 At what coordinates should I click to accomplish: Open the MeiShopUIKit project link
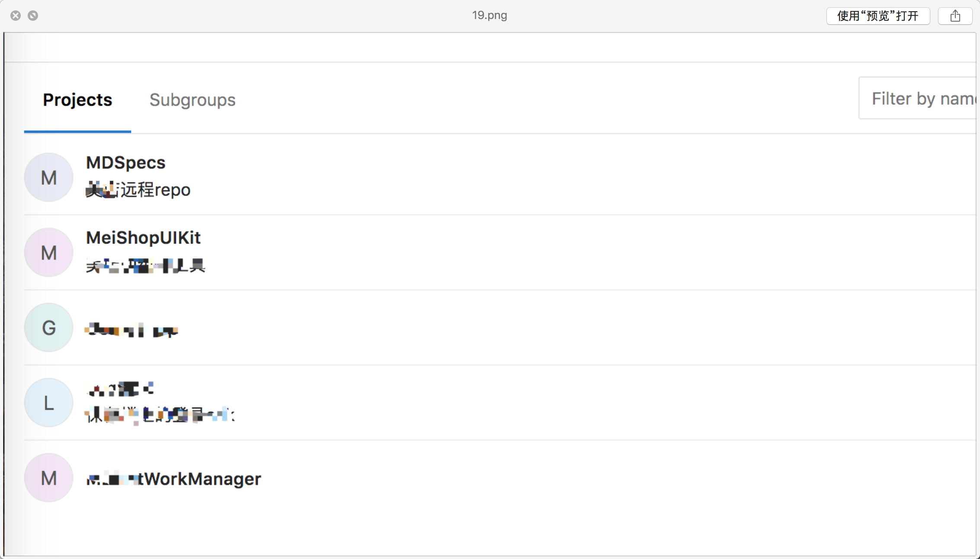point(143,238)
